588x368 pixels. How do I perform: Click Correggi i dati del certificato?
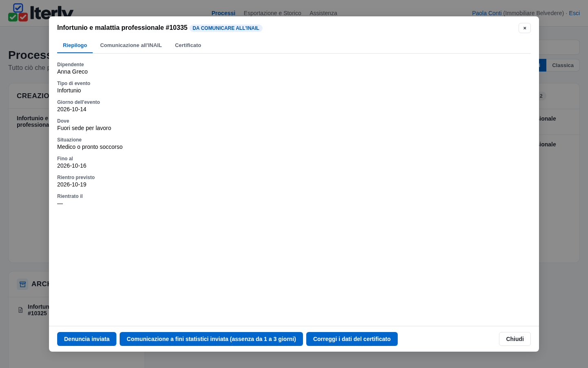(352, 339)
